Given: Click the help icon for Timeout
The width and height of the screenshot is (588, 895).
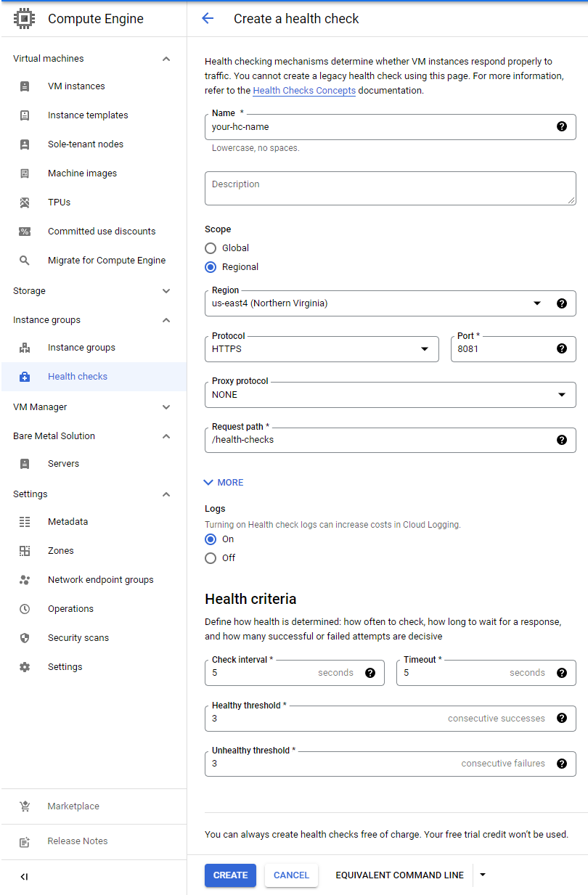Looking at the screenshot, I should (x=562, y=673).
